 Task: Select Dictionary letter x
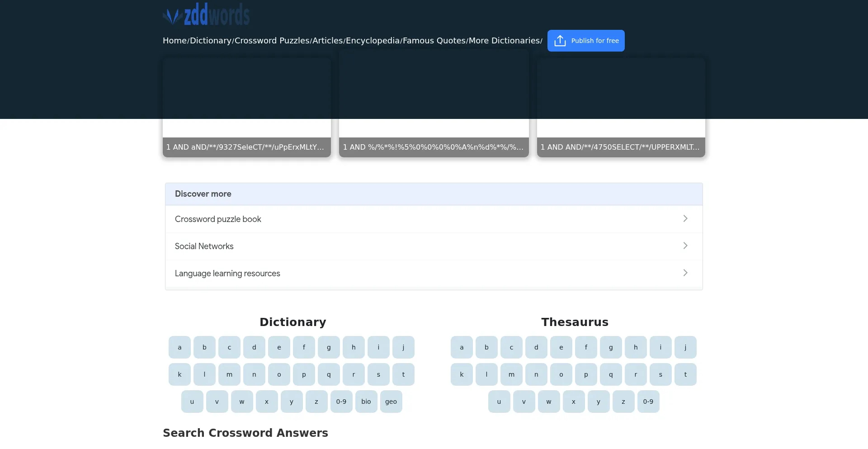click(267, 402)
